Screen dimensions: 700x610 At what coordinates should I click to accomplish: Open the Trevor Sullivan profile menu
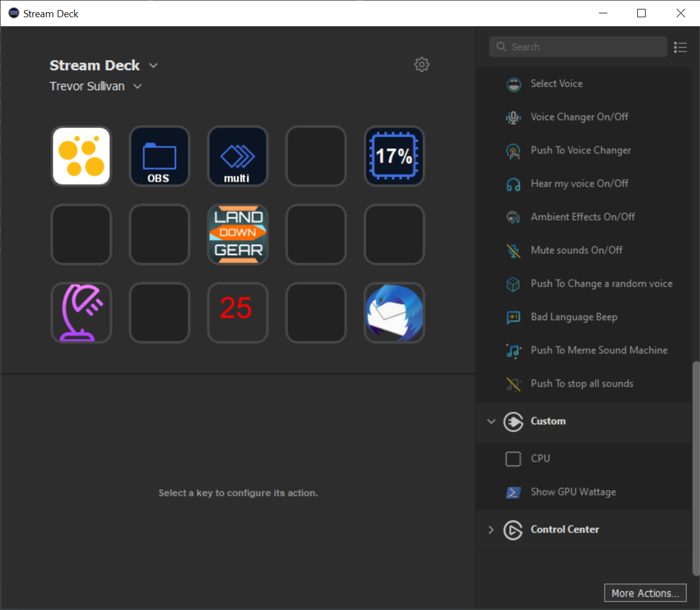pos(137,86)
